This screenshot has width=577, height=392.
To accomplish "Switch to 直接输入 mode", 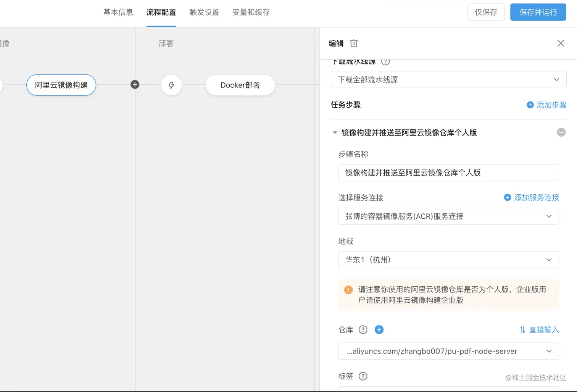I will pyautogui.click(x=539, y=330).
